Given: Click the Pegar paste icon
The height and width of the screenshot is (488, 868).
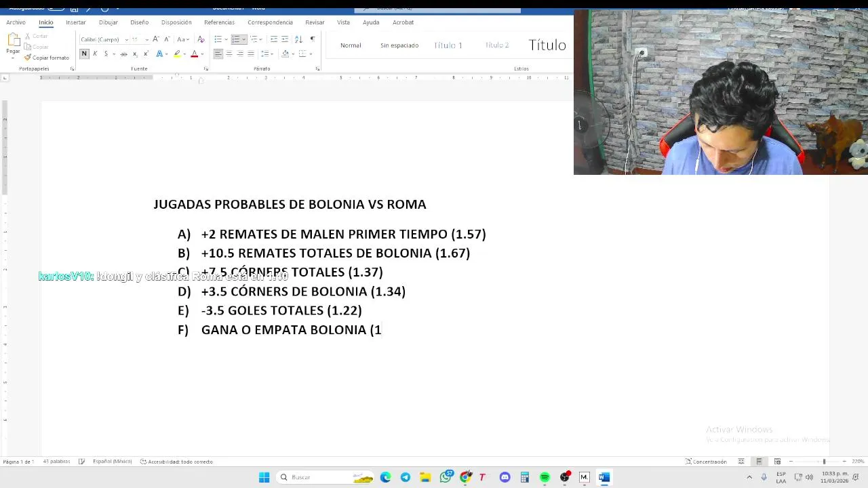Looking at the screenshot, I should [x=13, y=41].
